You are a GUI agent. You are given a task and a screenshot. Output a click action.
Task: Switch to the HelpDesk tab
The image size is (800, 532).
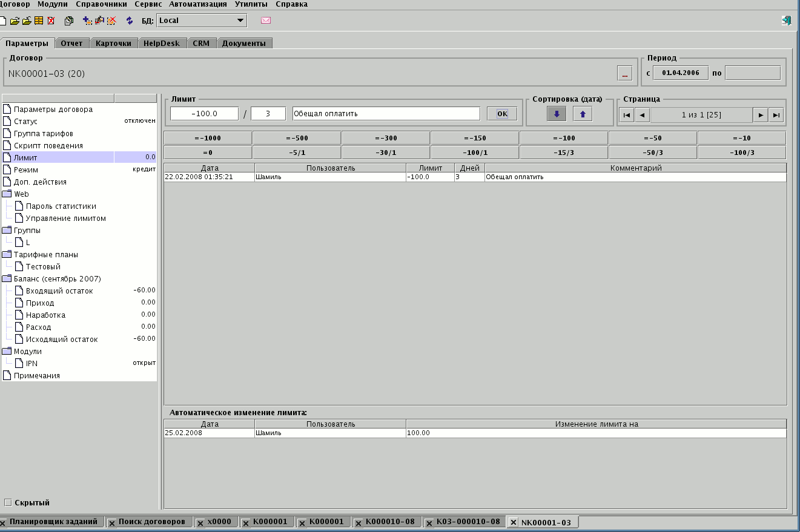point(161,44)
